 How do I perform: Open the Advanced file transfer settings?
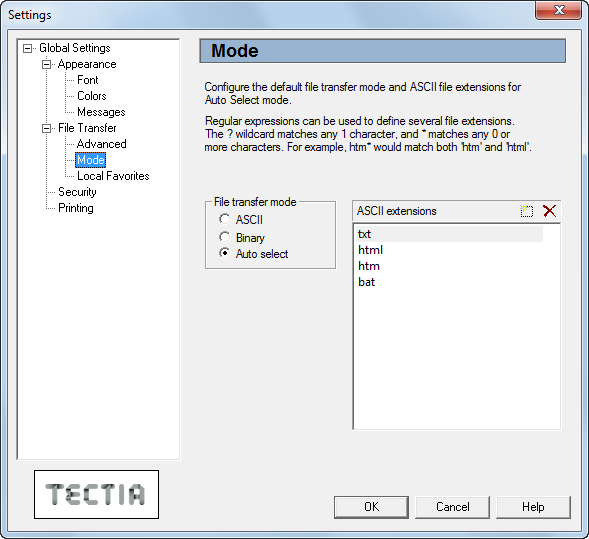pos(101,144)
